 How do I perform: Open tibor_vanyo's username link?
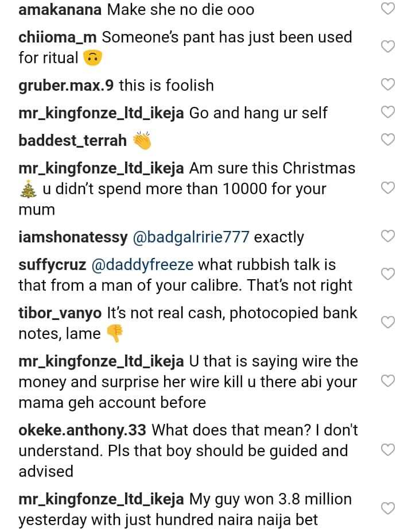[x=61, y=313]
